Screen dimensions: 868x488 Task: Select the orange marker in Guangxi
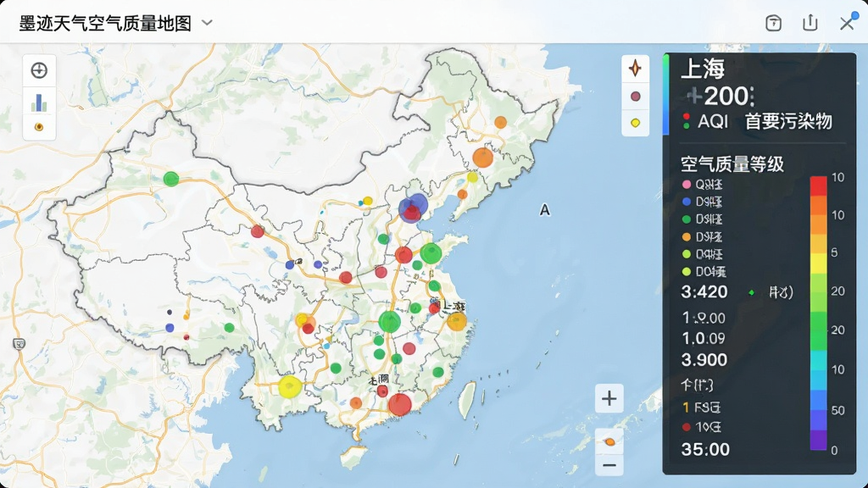coord(355,403)
